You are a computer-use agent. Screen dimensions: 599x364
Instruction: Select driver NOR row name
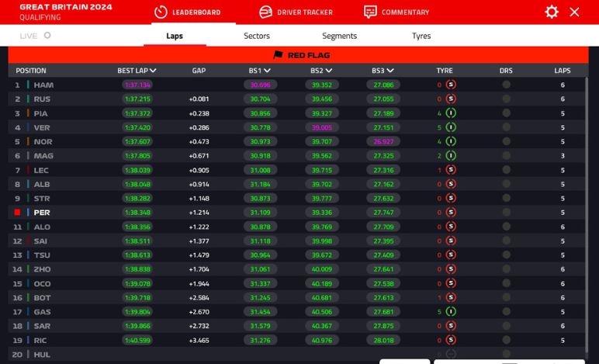pyautogui.click(x=43, y=142)
